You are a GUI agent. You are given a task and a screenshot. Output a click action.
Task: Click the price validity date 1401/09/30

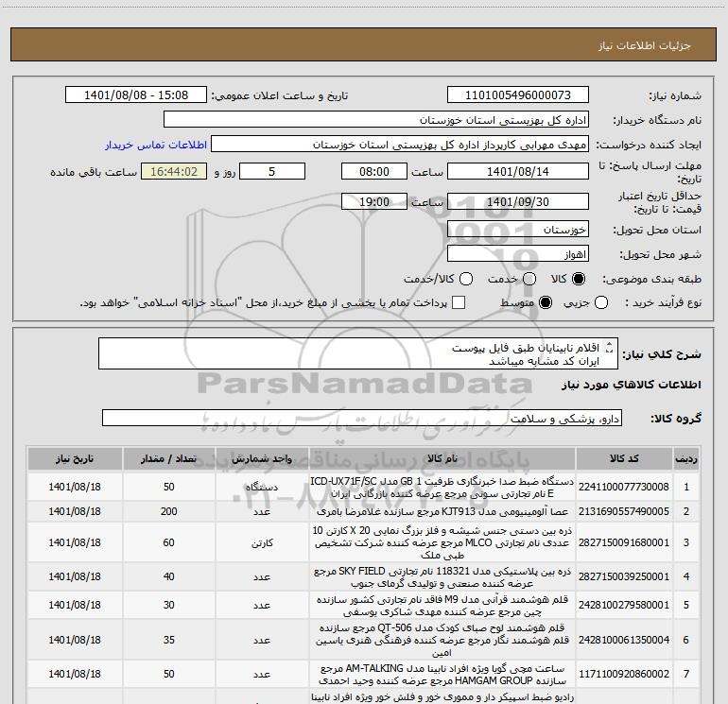coord(518,201)
